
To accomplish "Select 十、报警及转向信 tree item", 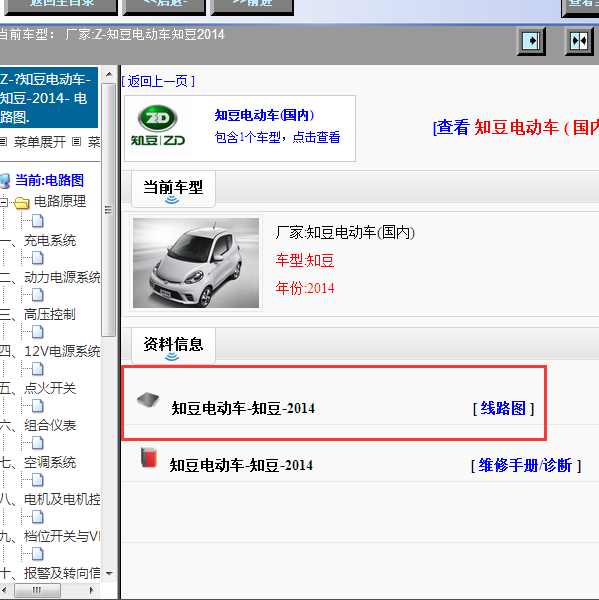I will 50,573.
